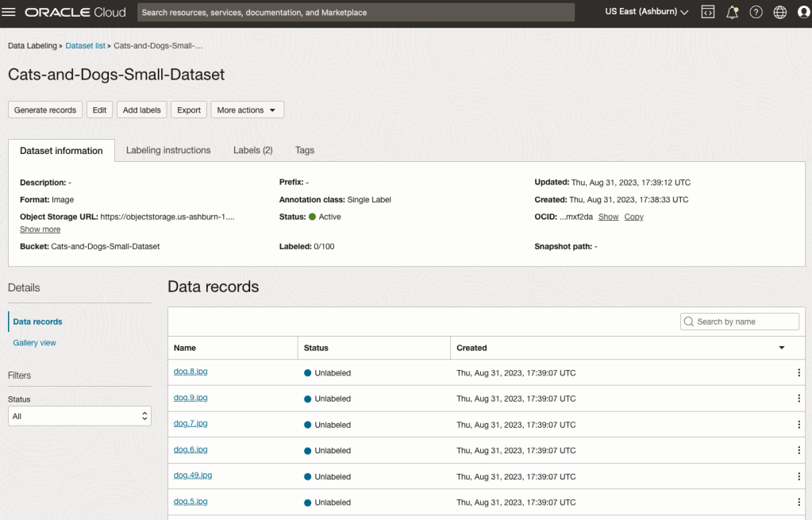Open the user profile icon
Screen dimensions: 812x520
click(802, 12)
